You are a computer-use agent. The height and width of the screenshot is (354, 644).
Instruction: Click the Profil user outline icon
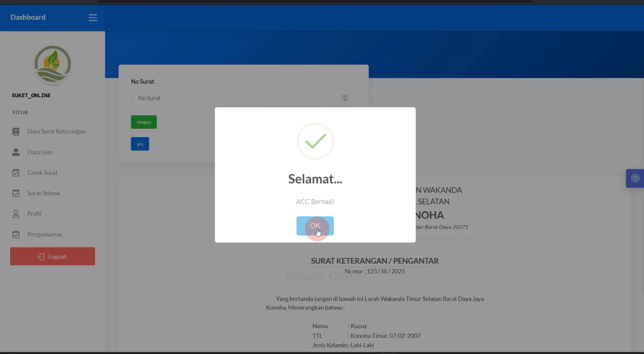click(x=16, y=214)
